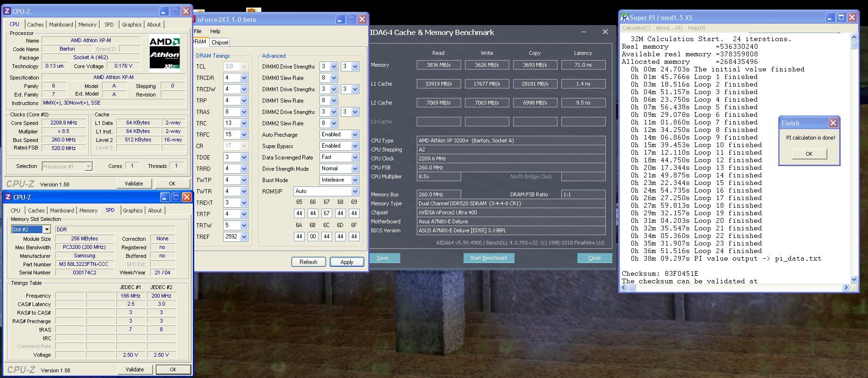Screen dimensions: 868x378
Task: Open the Help menu in nForce2XT
Action: click(x=215, y=31)
